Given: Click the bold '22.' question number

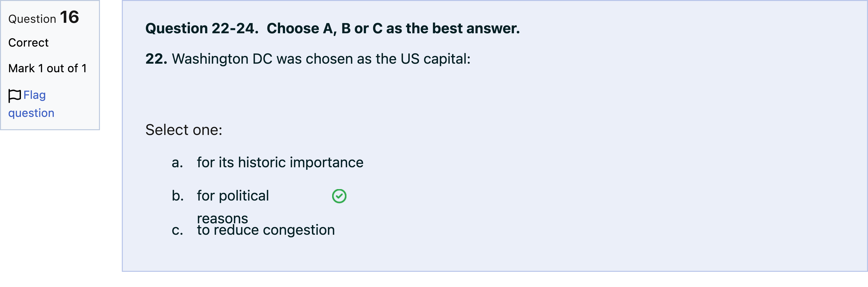Looking at the screenshot, I should coord(156,59).
